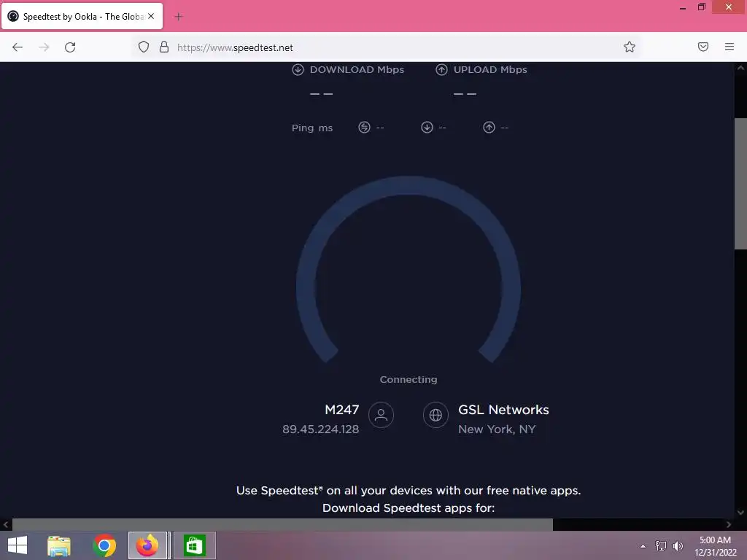Open a new tab with plus button
The width and height of the screenshot is (747, 560).
179,17
